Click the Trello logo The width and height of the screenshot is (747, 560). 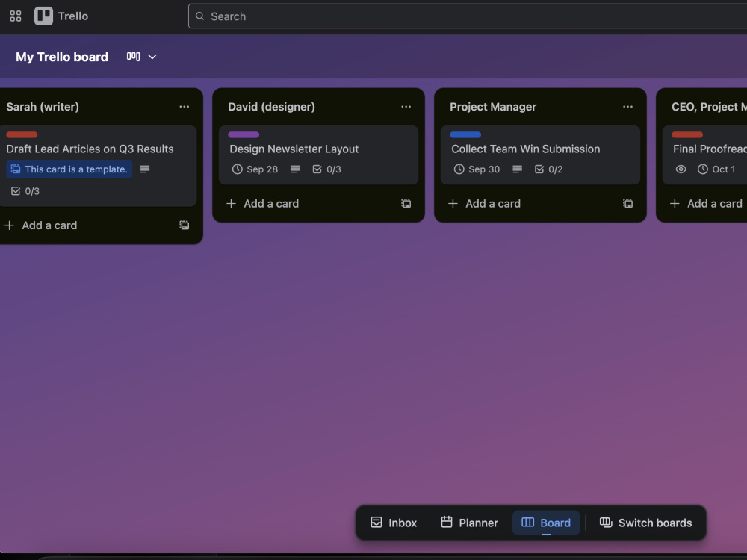point(61,16)
